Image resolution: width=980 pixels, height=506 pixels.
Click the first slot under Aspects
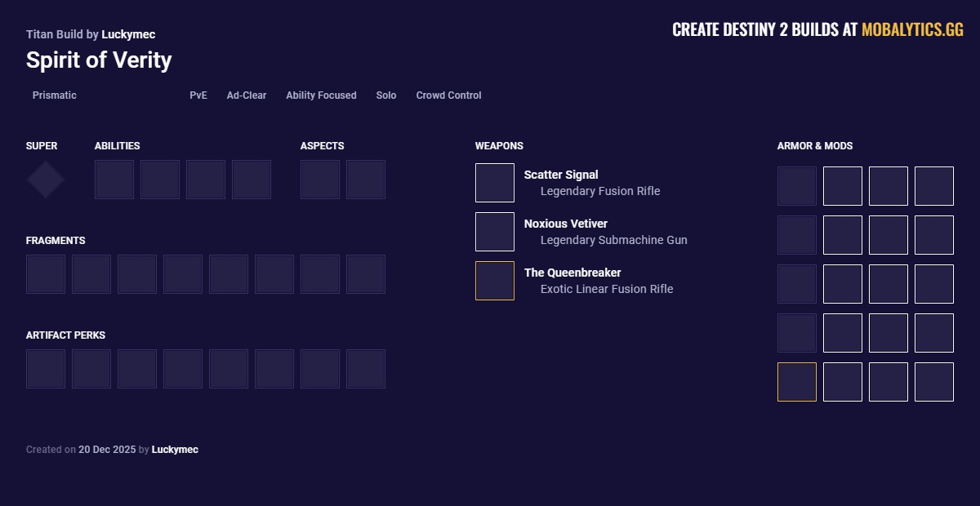pyautogui.click(x=320, y=180)
